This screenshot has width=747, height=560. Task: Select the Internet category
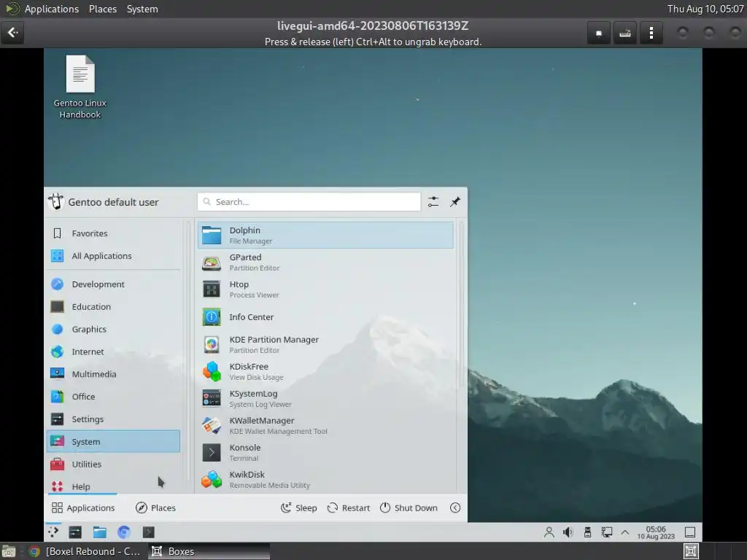click(x=113, y=351)
